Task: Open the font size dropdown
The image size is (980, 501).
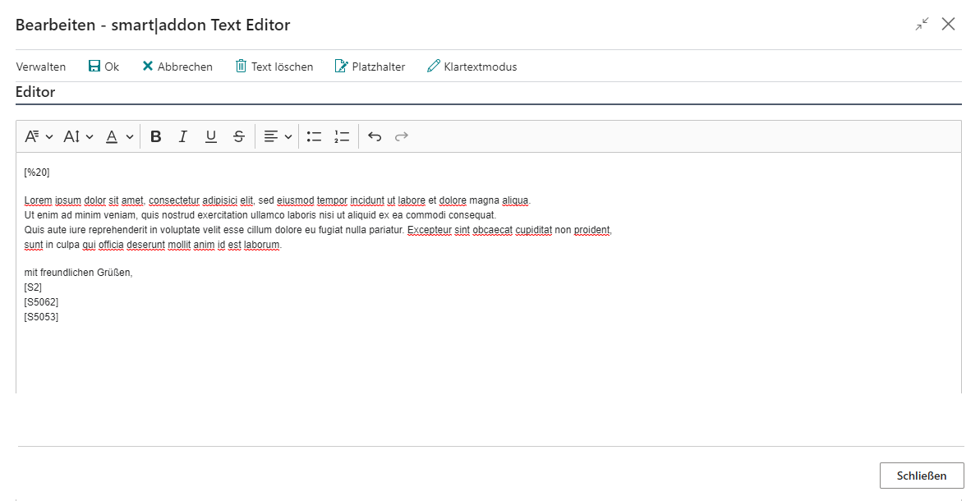Action: coord(78,136)
